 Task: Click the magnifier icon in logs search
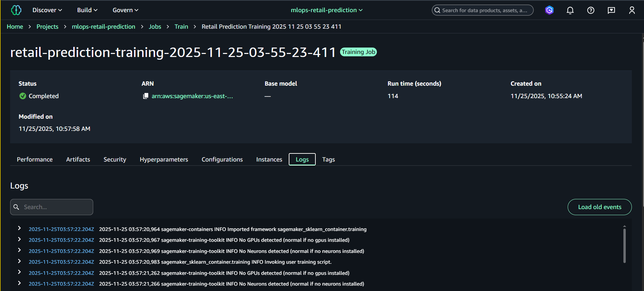click(16, 207)
